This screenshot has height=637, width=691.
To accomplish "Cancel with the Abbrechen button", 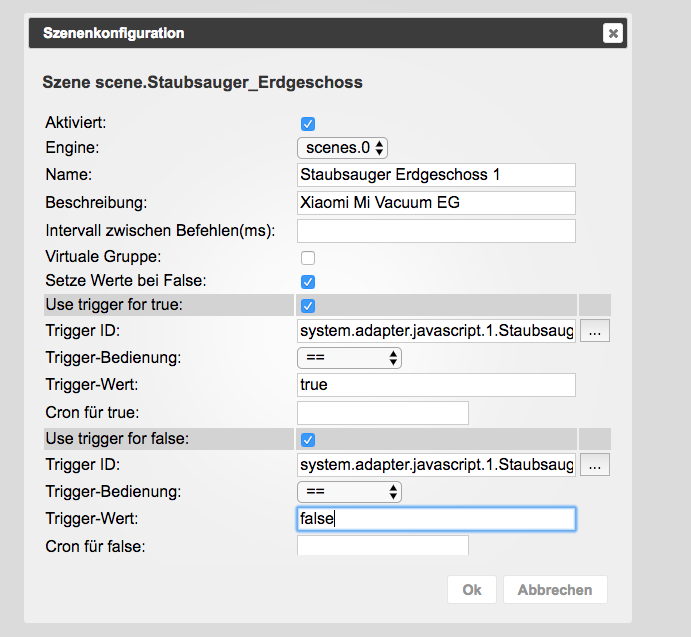I will (x=555, y=590).
